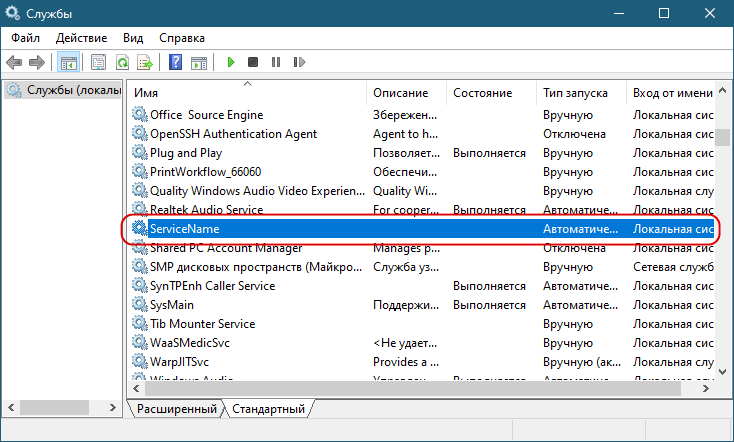
Task: Select the Plug and Play service
Action: click(x=186, y=153)
